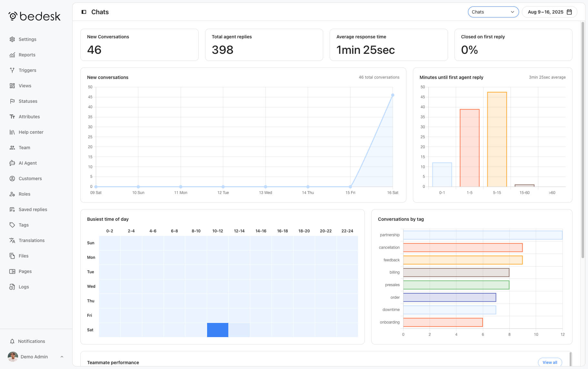Click the cancellation tag bar
588x369 pixels.
tap(463, 248)
